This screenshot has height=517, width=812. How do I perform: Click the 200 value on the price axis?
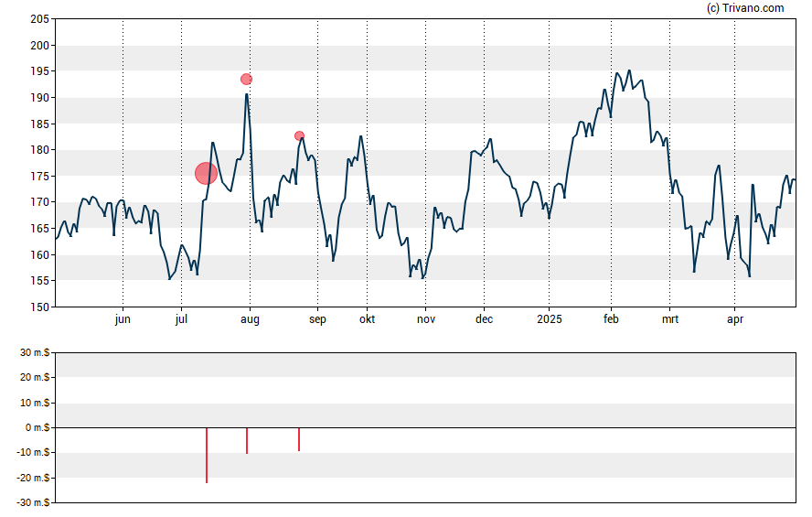pyautogui.click(x=40, y=46)
